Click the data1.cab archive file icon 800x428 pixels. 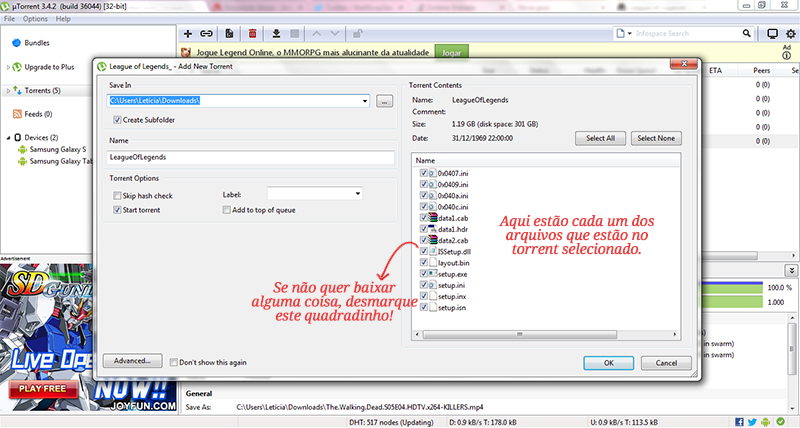(433, 218)
